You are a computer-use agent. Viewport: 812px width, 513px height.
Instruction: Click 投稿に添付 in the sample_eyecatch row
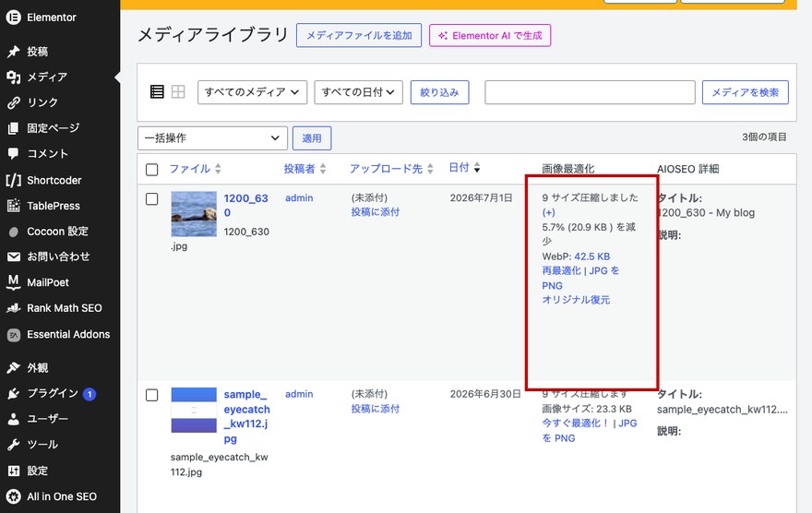point(376,409)
